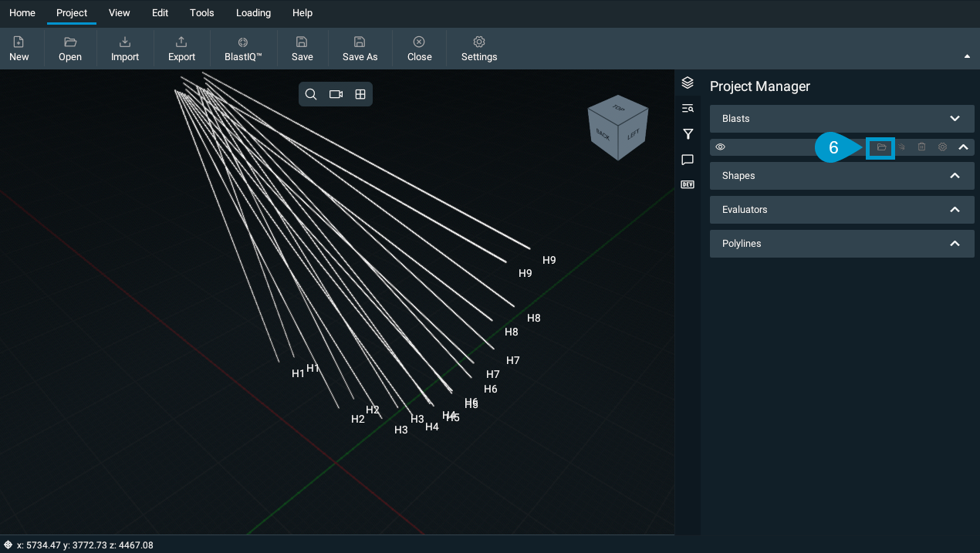Toggle the Polylines section chevron
The height and width of the screenshot is (553, 980).
[955, 244]
